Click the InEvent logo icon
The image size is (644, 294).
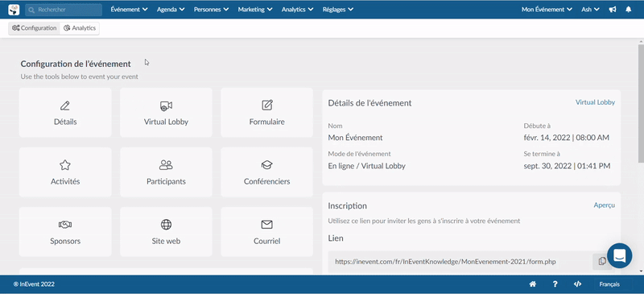pyautogui.click(x=14, y=10)
